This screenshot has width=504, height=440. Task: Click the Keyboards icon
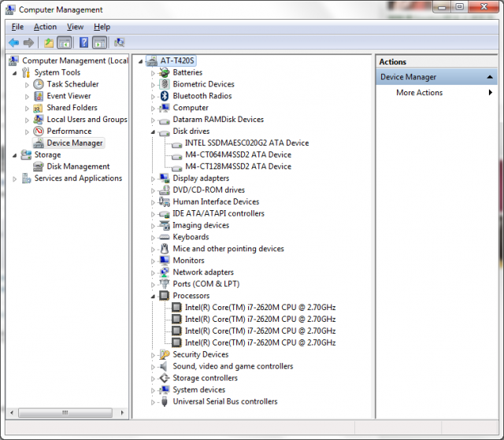[165, 237]
